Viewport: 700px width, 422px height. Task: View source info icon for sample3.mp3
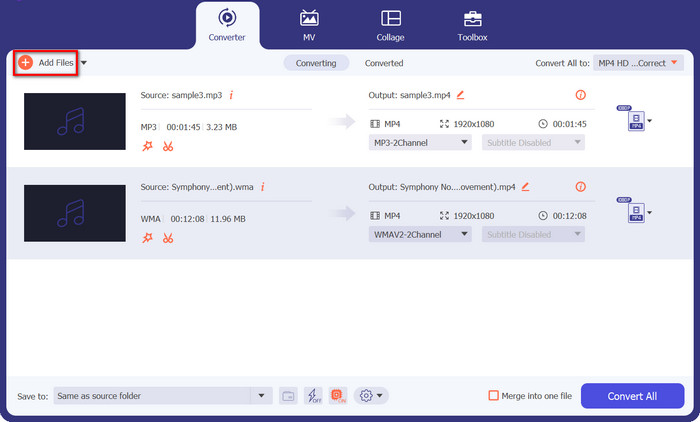click(231, 95)
